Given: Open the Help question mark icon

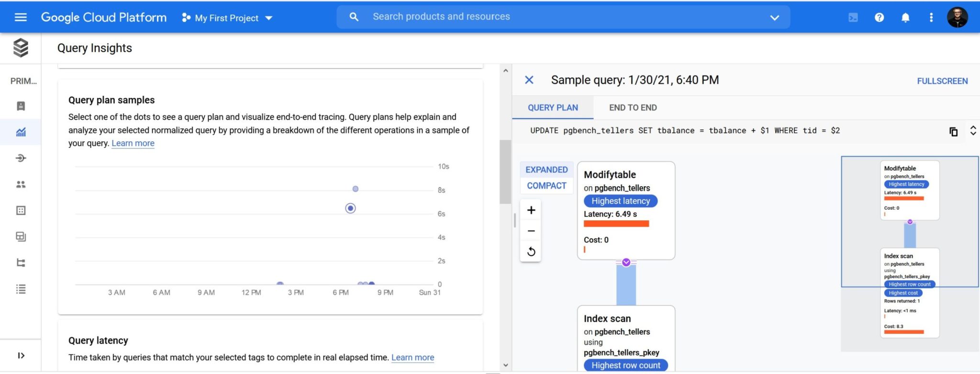Looking at the screenshot, I should pyautogui.click(x=879, y=18).
